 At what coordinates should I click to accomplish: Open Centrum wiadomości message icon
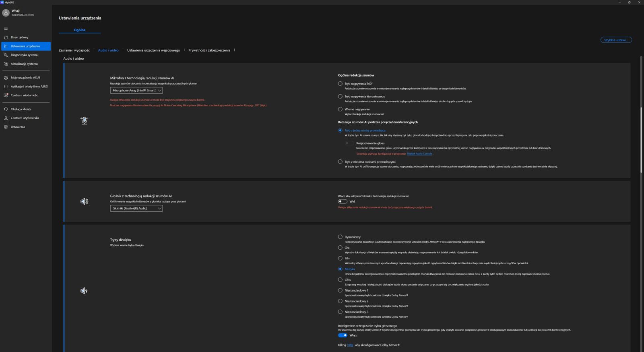(6, 95)
